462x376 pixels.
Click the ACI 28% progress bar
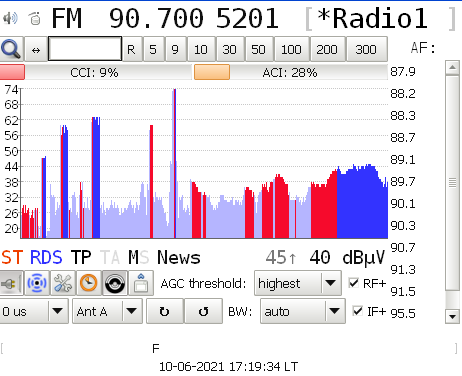click(291, 72)
